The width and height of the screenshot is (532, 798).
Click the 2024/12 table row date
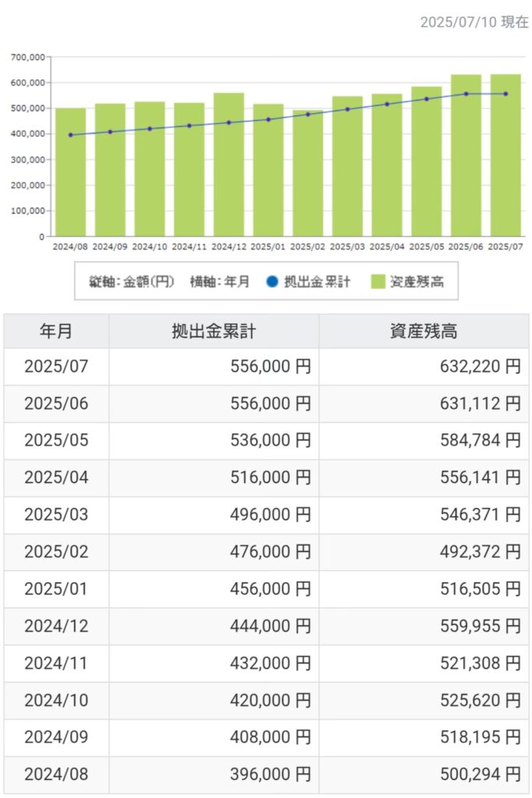56,626
